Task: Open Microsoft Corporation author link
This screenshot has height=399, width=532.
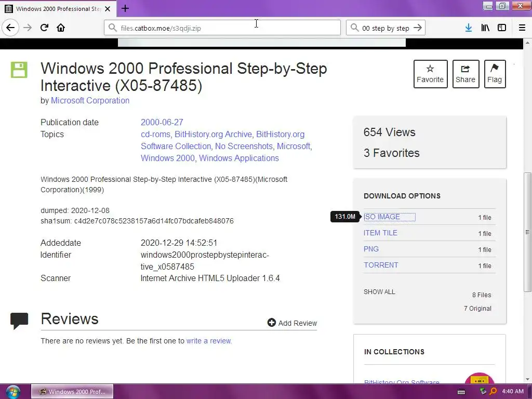Action: coord(90,101)
